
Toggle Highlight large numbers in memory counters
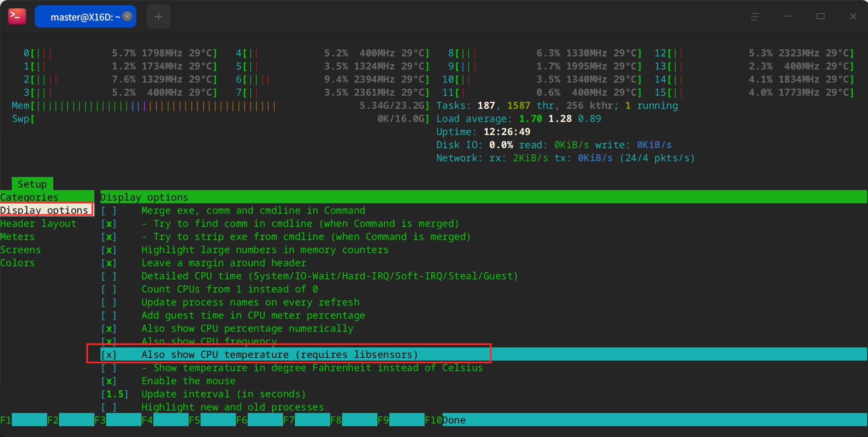click(x=109, y=250)
